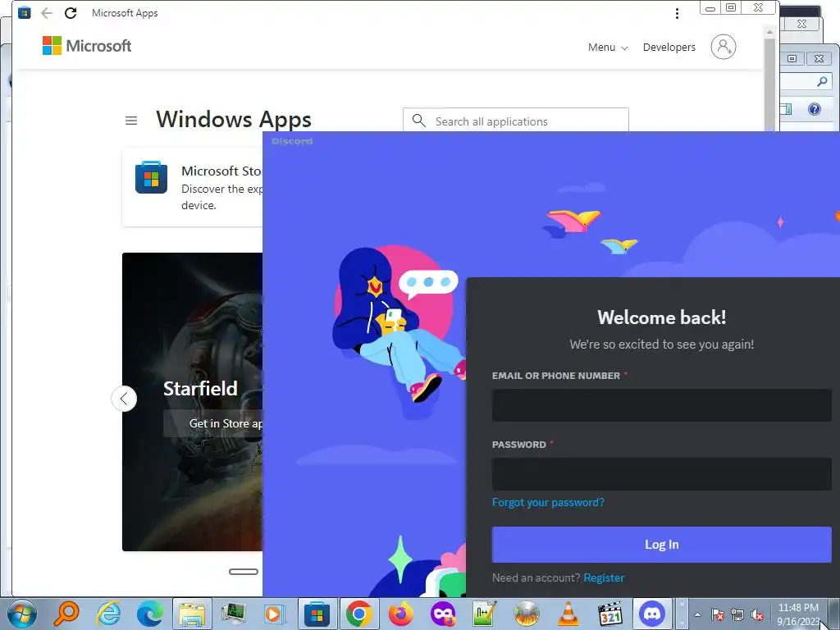Expand the Menu dropdown
The image size is (840, 630).
tap(608, 47)
